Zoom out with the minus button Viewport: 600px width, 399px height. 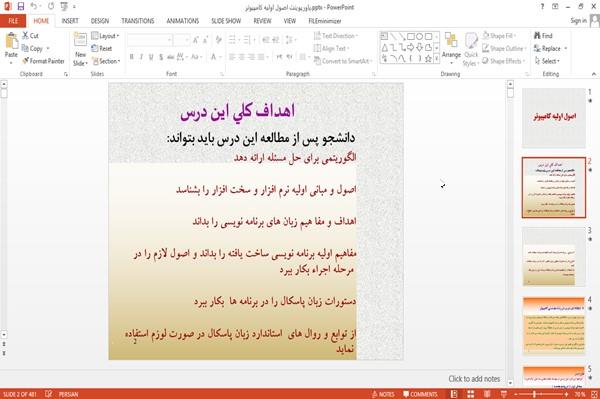[x=516, y=394]
